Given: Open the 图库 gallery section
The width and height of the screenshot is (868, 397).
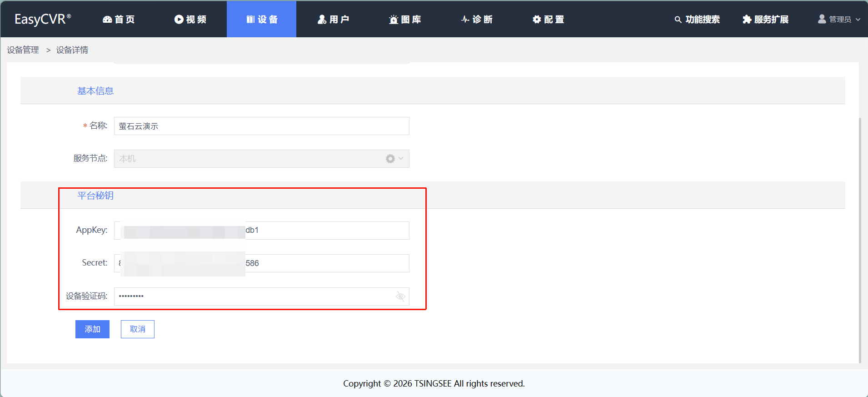Looking at the screenshot, I should point(405,19).
